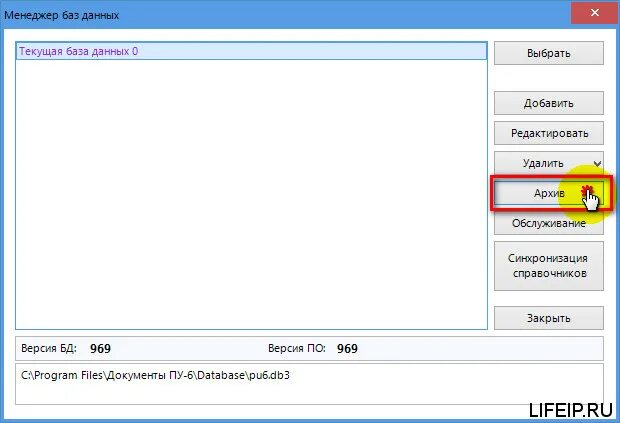Open Обслуживание maintenance button

click(548, 223)
